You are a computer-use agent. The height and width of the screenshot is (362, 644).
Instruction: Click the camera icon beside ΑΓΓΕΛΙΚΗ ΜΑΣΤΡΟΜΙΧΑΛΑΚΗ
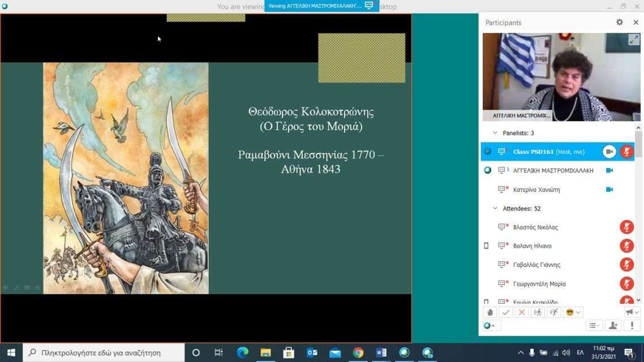(x=609, y=170)
